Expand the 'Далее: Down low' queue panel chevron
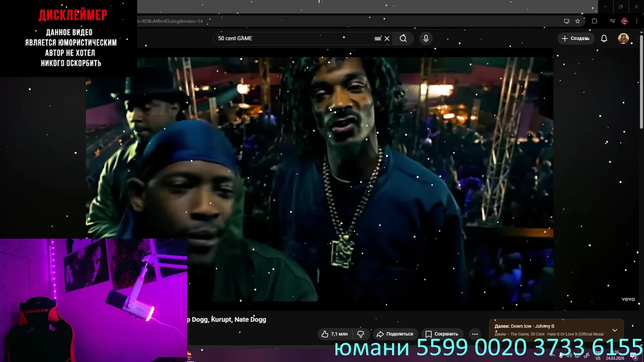The width and height of the screenshot is (644, 362). click(614, 330)
